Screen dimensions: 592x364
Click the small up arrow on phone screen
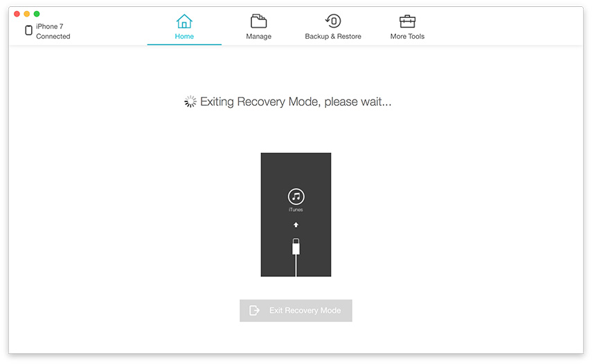[x=296, y=225]
